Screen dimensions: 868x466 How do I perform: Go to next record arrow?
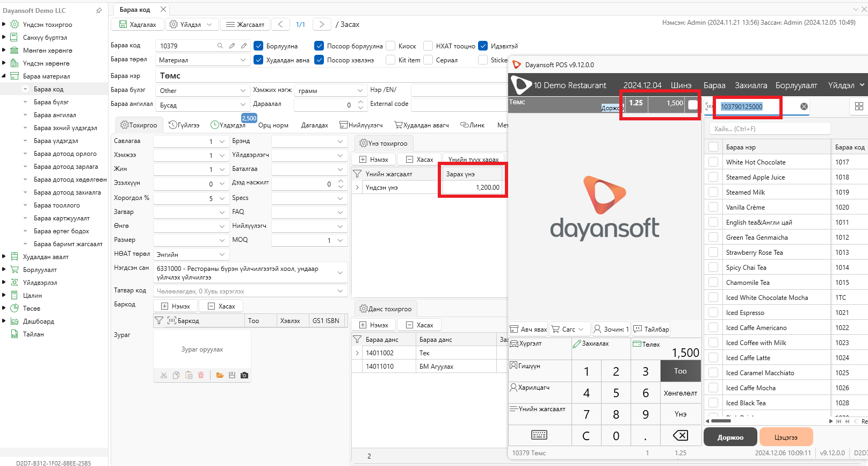322,24
